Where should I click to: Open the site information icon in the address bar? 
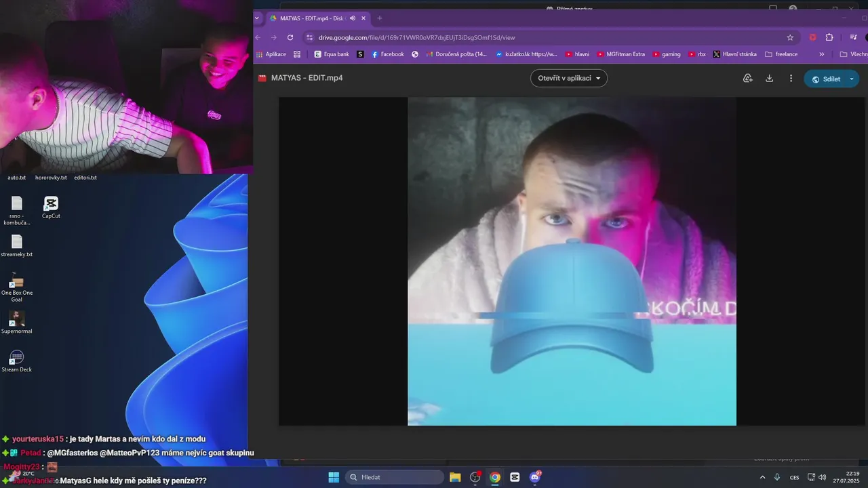(x=309, y=37)
